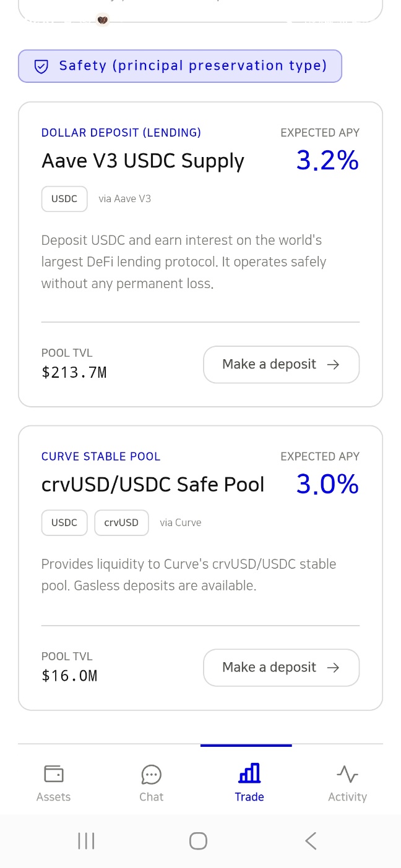
Task: Make a deposit in Aave V3 USDC Supply
Action: 281,365
